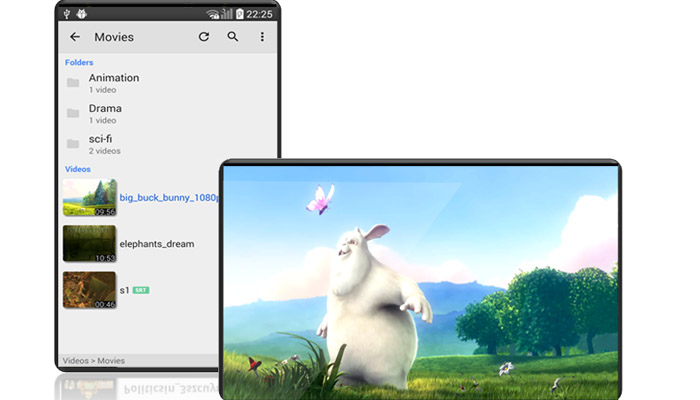Image resolution: width=700 pixels, height=400 pixels.
Task: Tap the Videos > Movies breadcrumb
Action: 94,361
